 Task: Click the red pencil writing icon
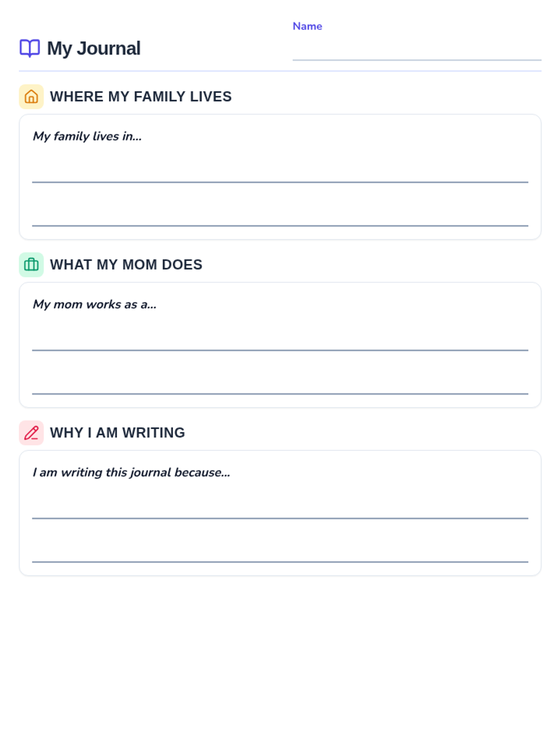coord(31,433)
